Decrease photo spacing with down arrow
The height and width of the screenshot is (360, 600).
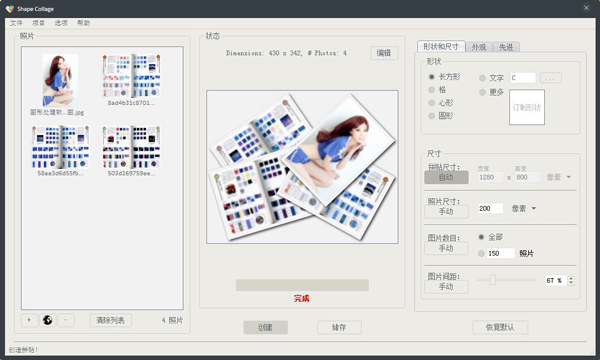tap(571, 283)
